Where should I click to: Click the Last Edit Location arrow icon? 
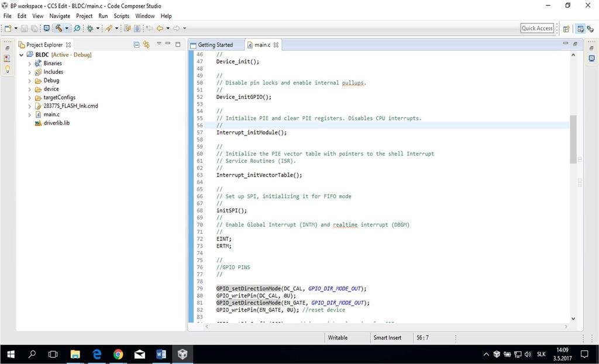149,28
